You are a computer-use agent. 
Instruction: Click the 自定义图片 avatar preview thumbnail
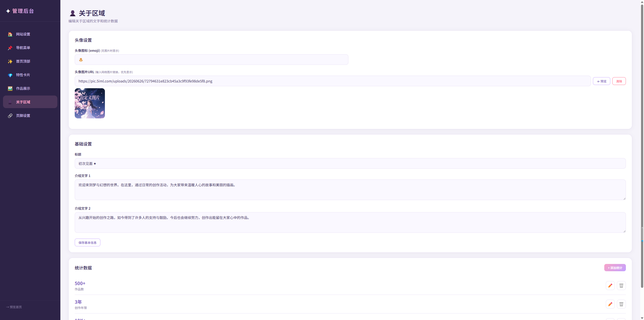(x=90, y=103)
